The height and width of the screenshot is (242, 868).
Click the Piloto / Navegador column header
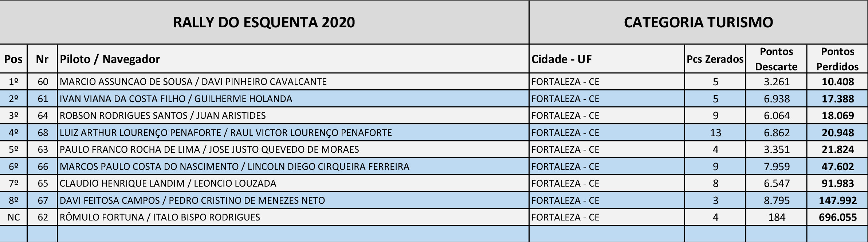(110, 59)
